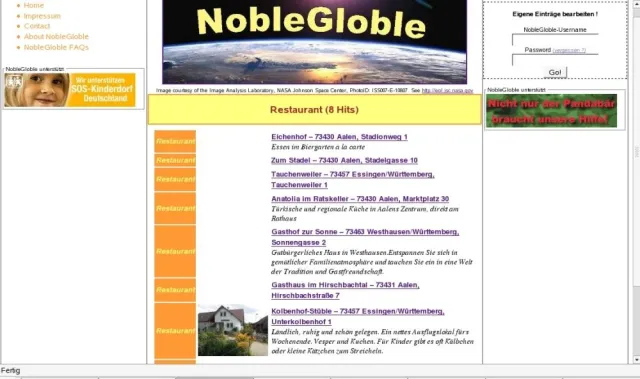Focus the NobleGloble-Username field
The image size is (640, 379).
[555, 40]
